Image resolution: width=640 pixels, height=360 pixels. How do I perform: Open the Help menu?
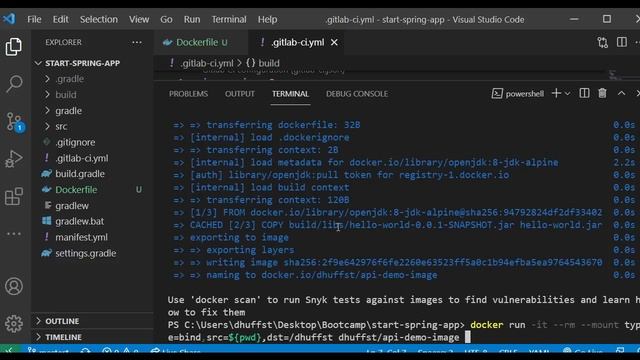point(267,19)
